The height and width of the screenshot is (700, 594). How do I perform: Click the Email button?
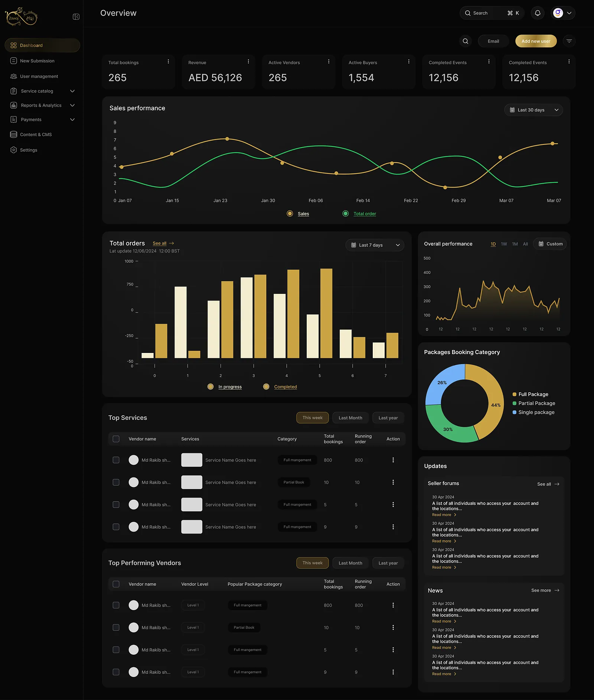[x=493, y=41]
